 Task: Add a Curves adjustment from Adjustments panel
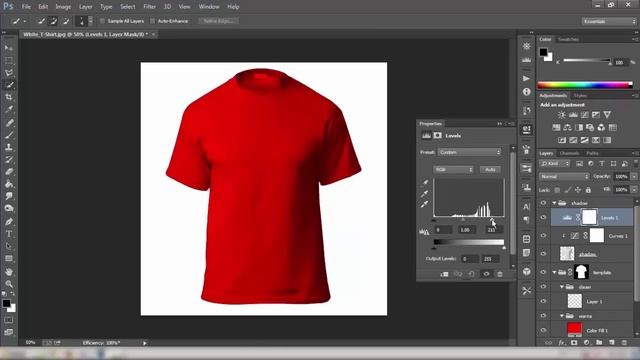pos(584,115)
